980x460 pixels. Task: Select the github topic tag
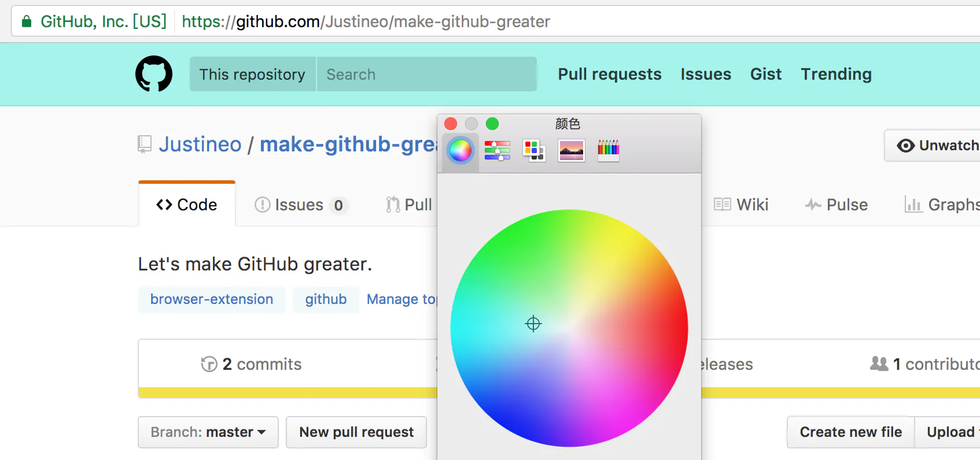326,299
